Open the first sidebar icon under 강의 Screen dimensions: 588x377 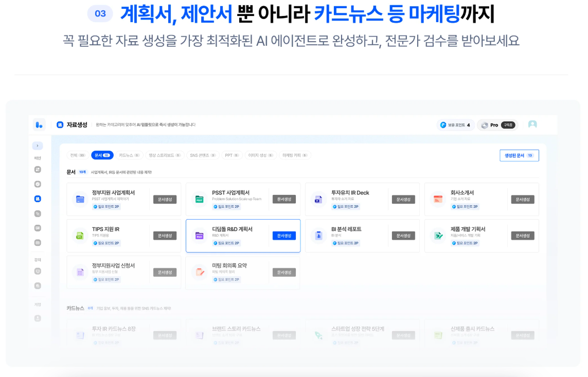38,271
